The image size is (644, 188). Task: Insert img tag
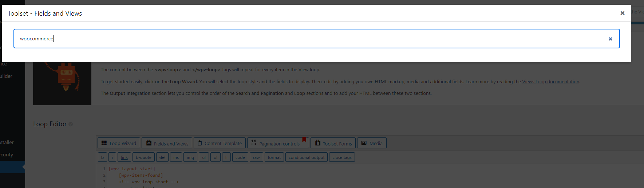(x=190, y=157)
